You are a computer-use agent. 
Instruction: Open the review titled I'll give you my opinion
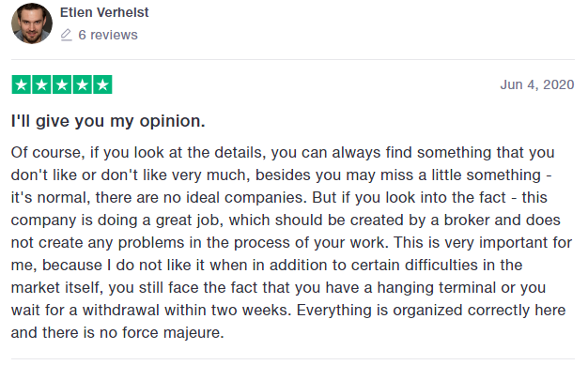[x=108, y=121]
